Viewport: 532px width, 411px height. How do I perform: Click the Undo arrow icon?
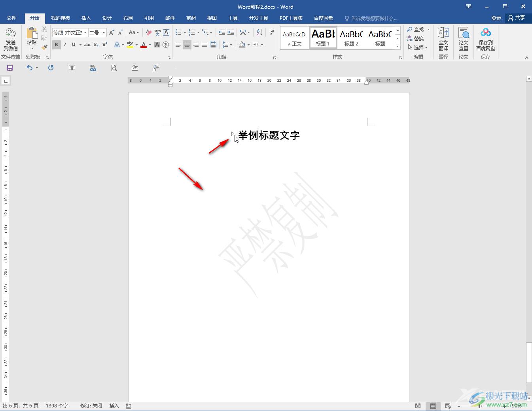coord(30,68)
